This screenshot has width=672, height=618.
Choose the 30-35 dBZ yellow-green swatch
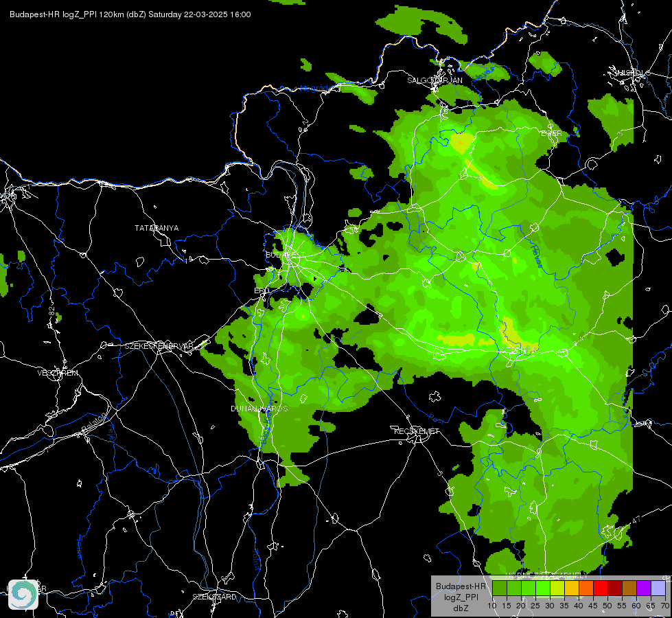pos(557,588)
